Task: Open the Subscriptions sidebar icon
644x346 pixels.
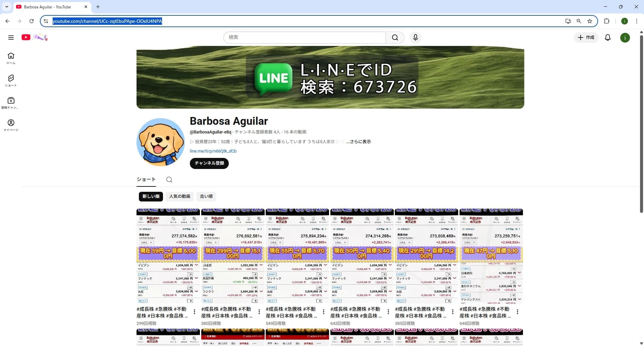Action: (x=11, y=103)
